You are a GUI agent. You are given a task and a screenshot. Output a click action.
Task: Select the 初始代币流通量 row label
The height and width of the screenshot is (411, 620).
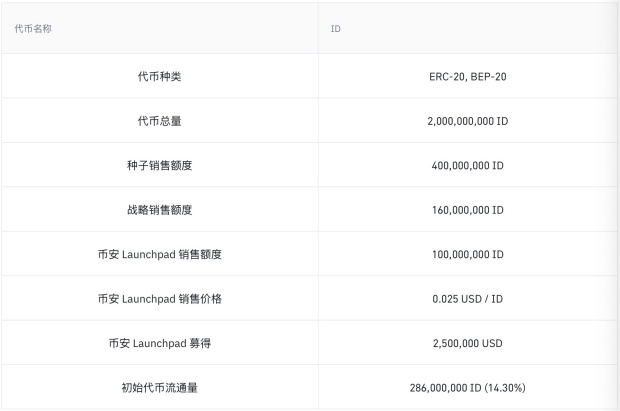159,387
